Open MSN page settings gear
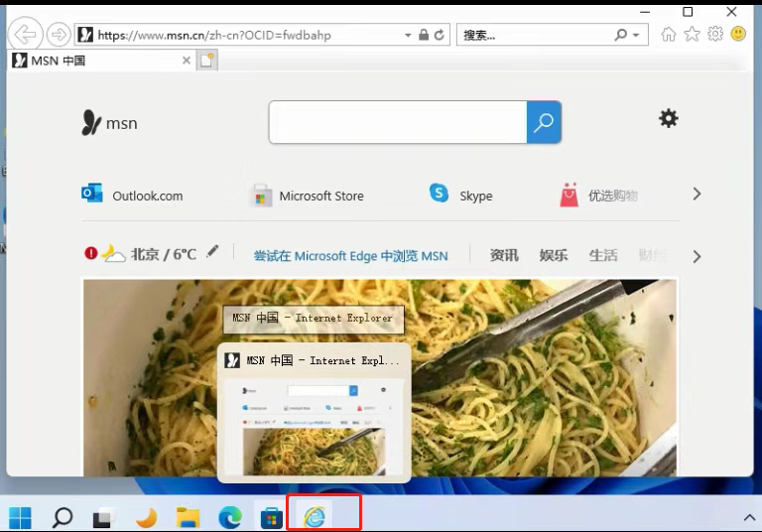The width and height of the screenshot is (762, 532). (668, 118)
